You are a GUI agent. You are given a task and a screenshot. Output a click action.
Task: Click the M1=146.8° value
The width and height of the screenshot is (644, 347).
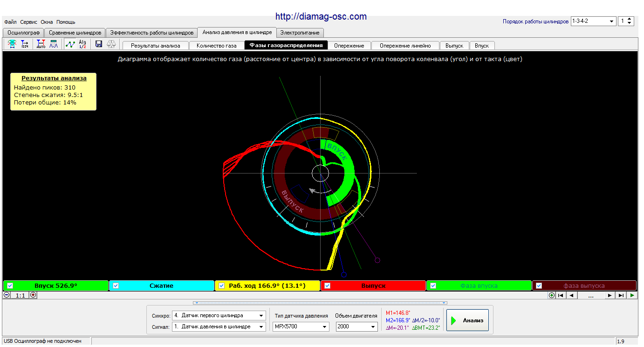pyautogui.click(x=398, y=313)
